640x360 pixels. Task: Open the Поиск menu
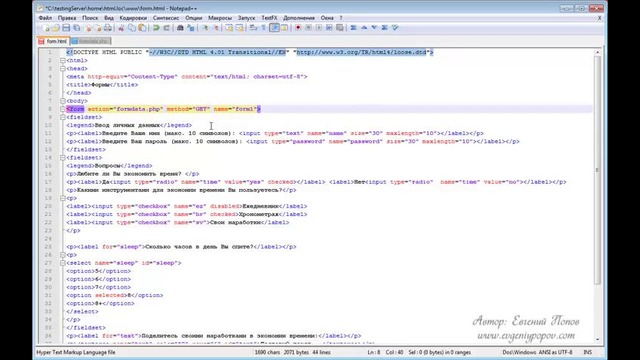tap(90, 18)
